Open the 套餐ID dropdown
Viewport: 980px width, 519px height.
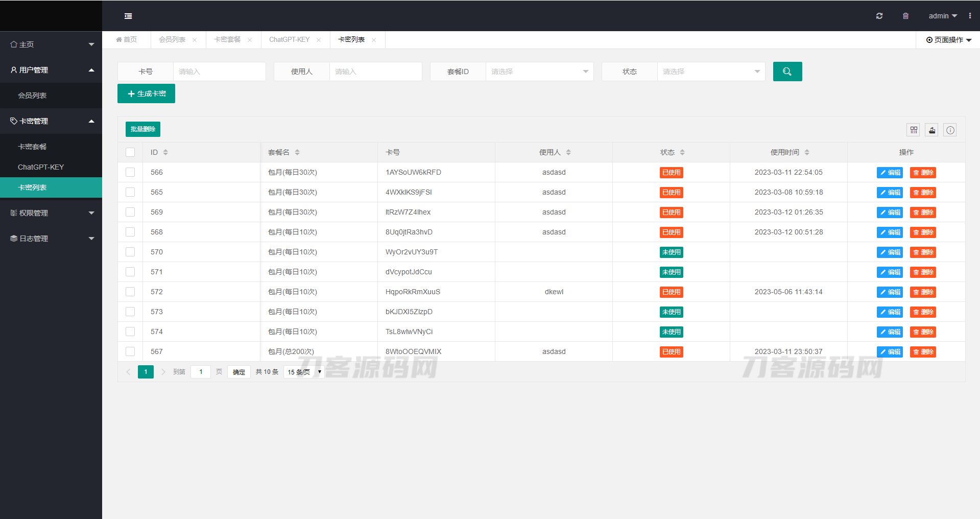539,72
